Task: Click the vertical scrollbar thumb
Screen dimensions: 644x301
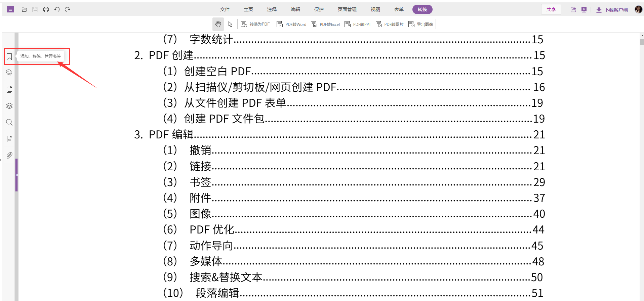Action: pyautogui.click(x=642, y=42)
